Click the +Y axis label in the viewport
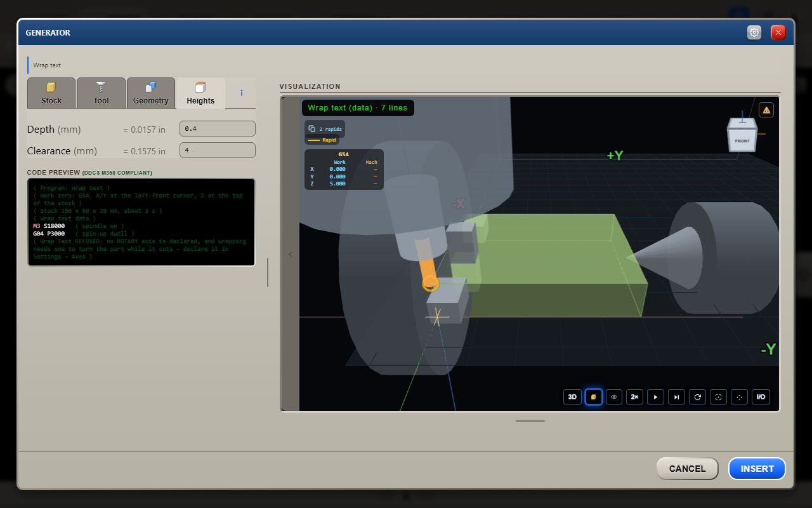The height and width of the screenshot is (508, 812). pos(615,156)
